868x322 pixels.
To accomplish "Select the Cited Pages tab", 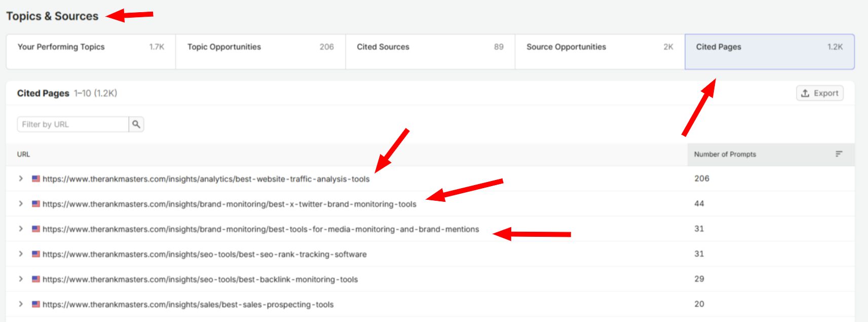I will (770, 52).
